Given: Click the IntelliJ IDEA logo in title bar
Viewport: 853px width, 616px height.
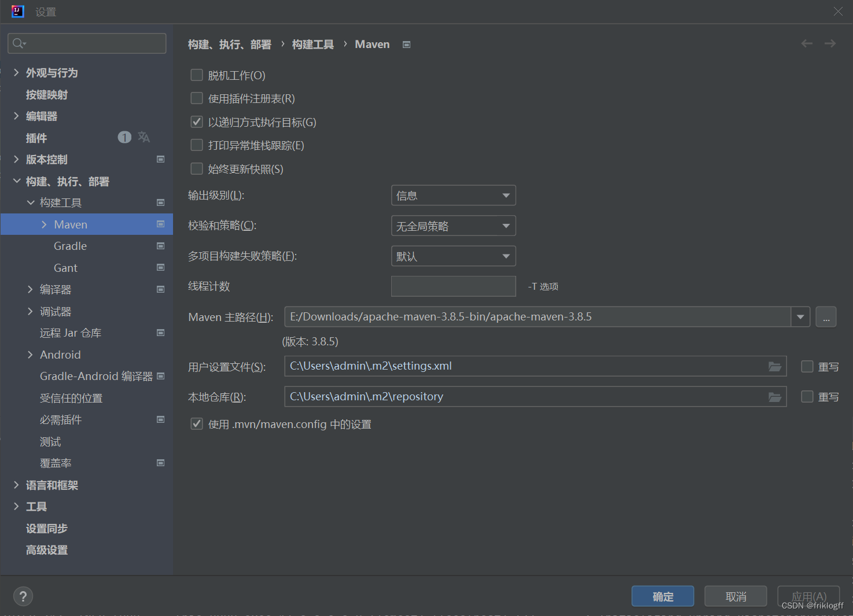Looking at the screenshot, I should coord(18,12).
